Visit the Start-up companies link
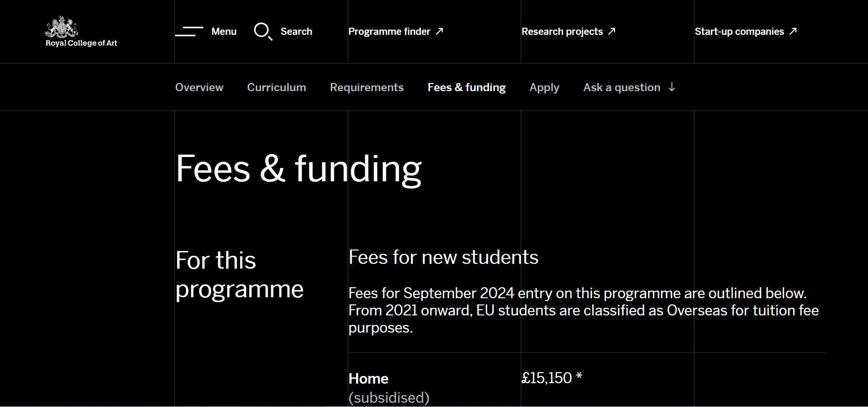 (x=739, y=31)
